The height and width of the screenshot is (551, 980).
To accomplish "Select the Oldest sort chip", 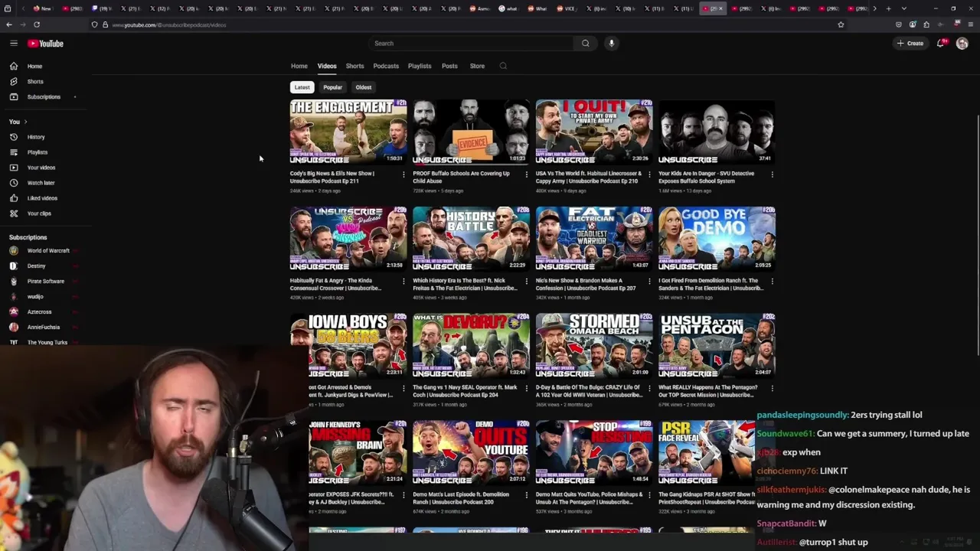I will (364, 87).
